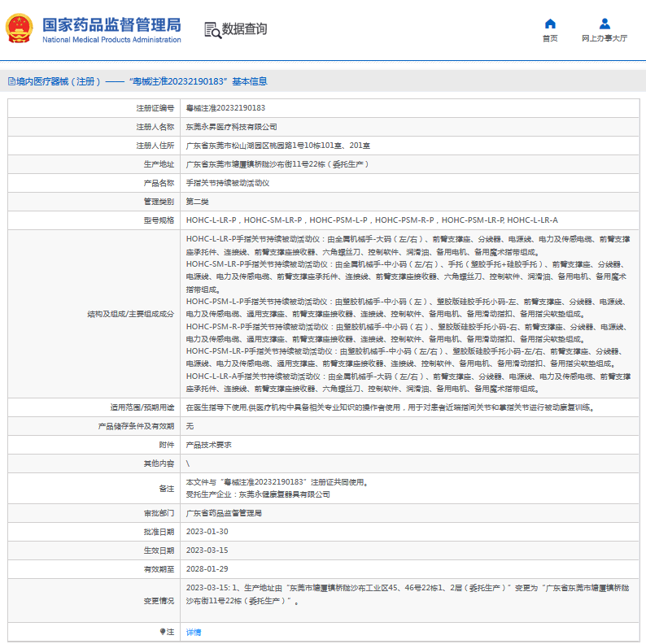Click effective date 2023-03-15 value
This screenshot has height=644, width=646.
coord(207,550)
